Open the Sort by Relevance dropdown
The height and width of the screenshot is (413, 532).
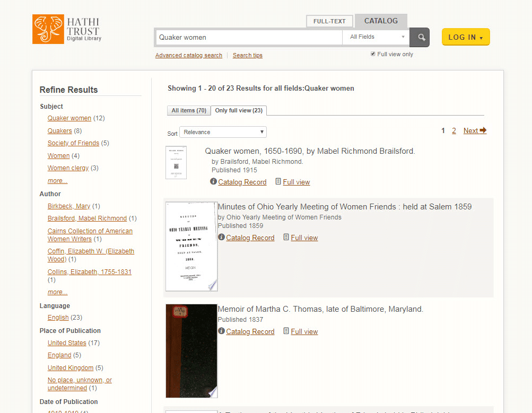pos(223,132)
